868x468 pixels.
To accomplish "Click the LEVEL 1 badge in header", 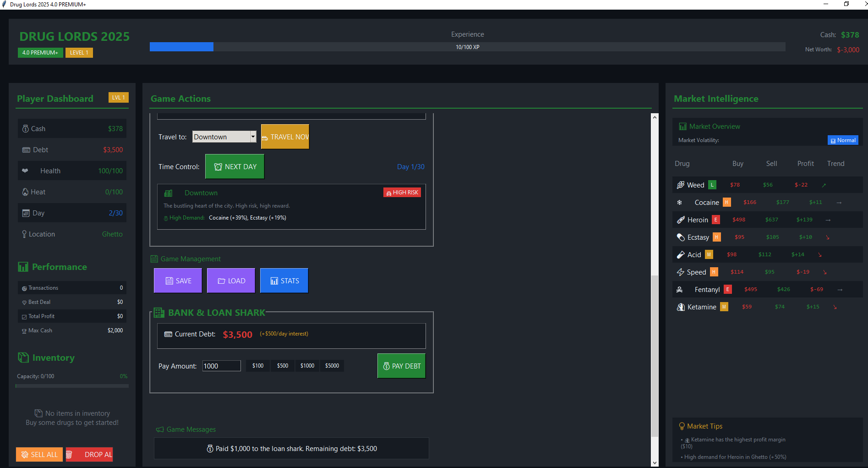I will pyautogui.click(x=79, y=53).
